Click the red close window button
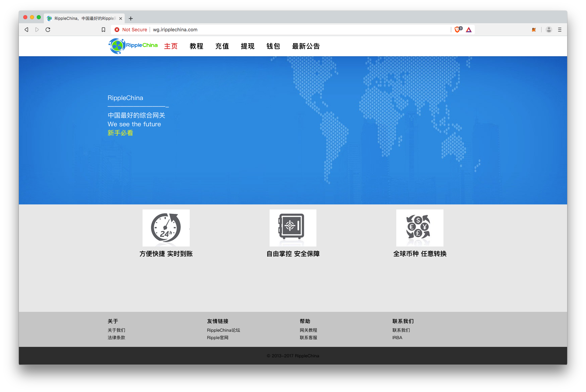The height and width of the screenshot is (392, 586). point(25,17)
